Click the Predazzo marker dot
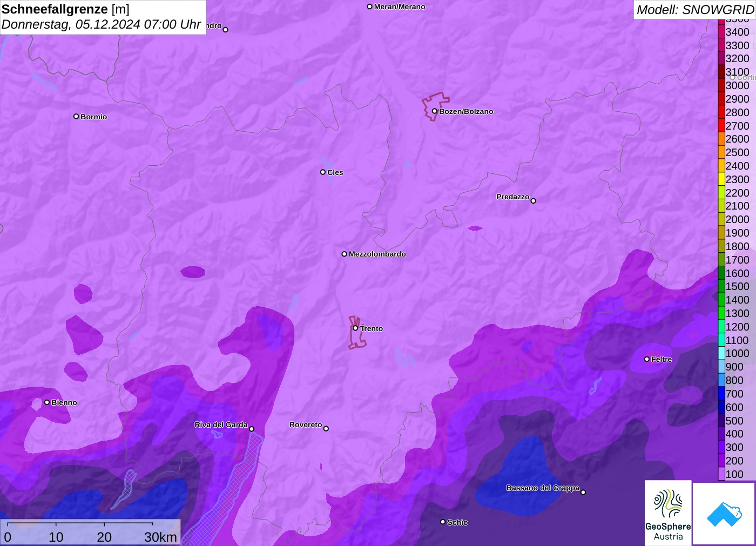Screen dimensions: 756x546 pyautogui.click(x=534, y=201)
